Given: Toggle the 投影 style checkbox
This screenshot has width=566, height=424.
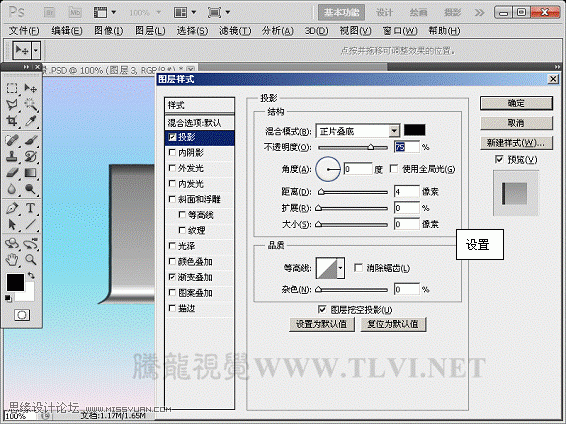Looking at the screenshot, I should pyautogui.click(x=173, y=137).
